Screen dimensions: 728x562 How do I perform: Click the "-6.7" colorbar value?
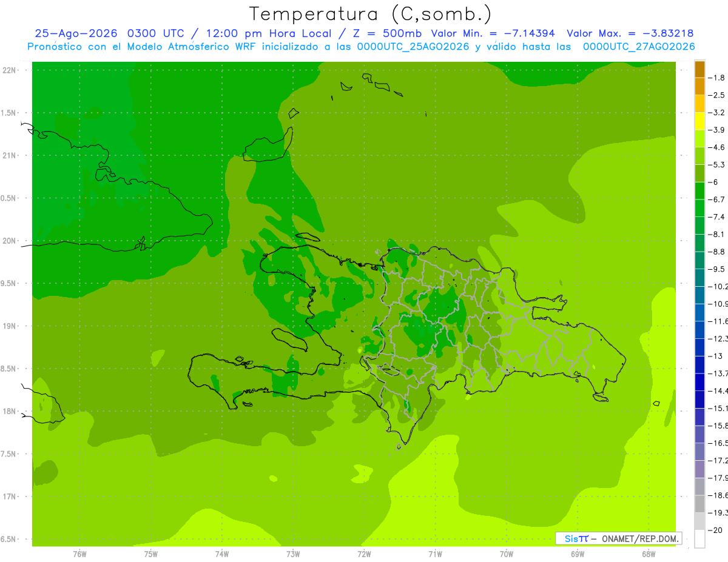coord(717,199)
